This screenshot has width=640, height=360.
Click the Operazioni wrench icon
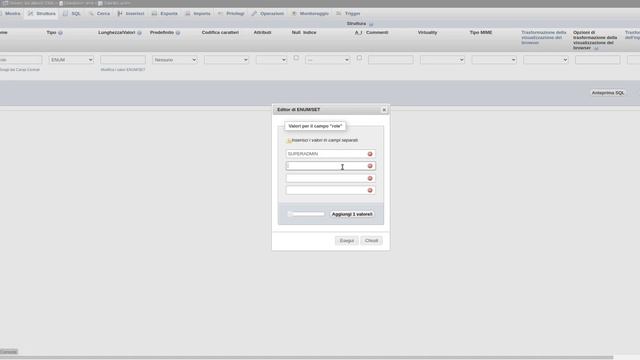point(254,13)
